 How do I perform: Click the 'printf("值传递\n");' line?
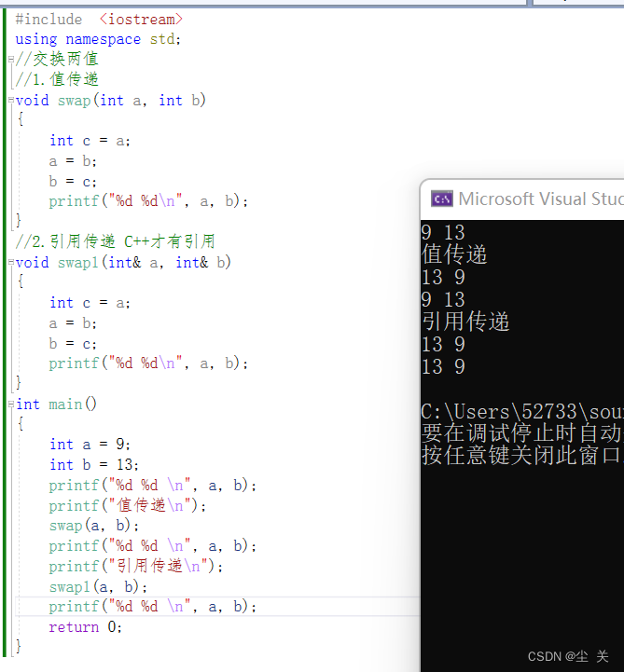(128, 506)
